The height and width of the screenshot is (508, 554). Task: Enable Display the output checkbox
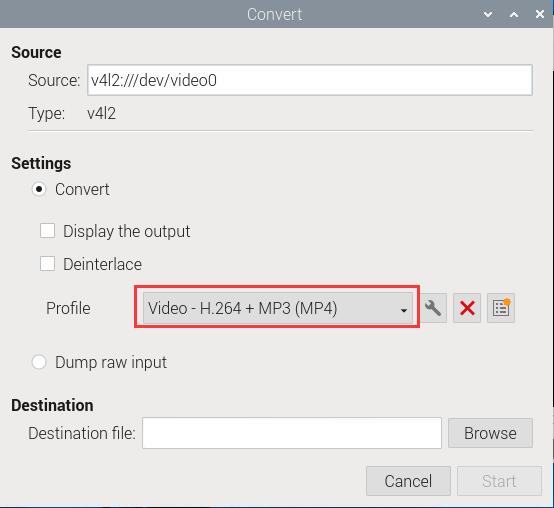click(47, 231)
